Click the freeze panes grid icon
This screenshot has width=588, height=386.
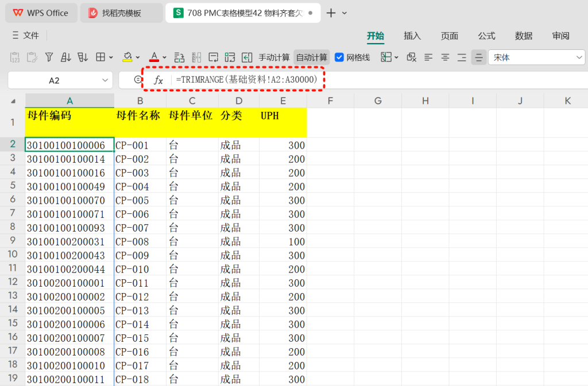[386, 57]
